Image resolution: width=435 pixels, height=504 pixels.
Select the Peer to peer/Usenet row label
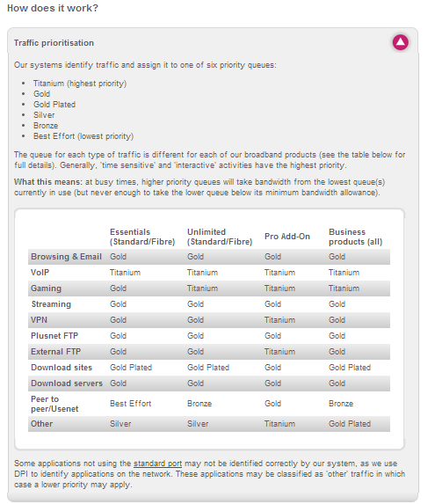click(x=54, y=404)
